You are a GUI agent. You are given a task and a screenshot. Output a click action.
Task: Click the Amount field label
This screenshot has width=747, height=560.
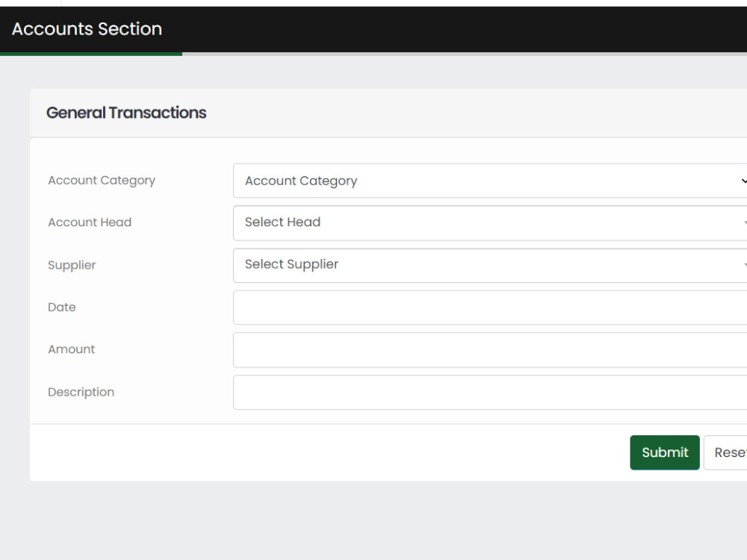pos(71,349)
